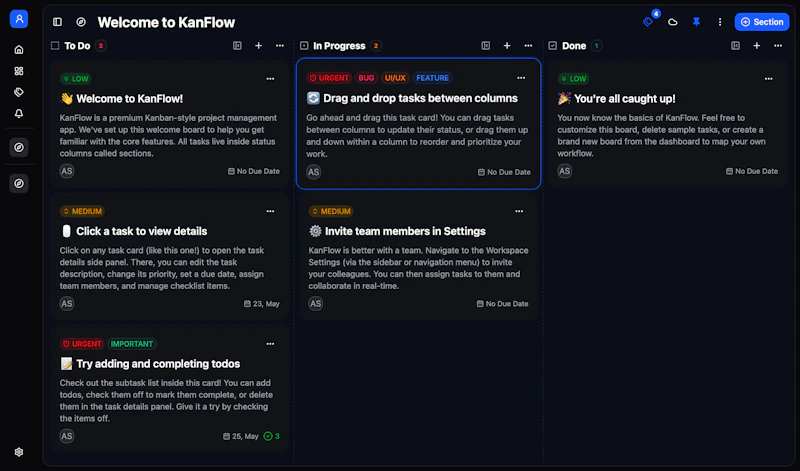Click No Due Date on Invite team card
The image size is (800, 471).
click(x=503, y=304)
